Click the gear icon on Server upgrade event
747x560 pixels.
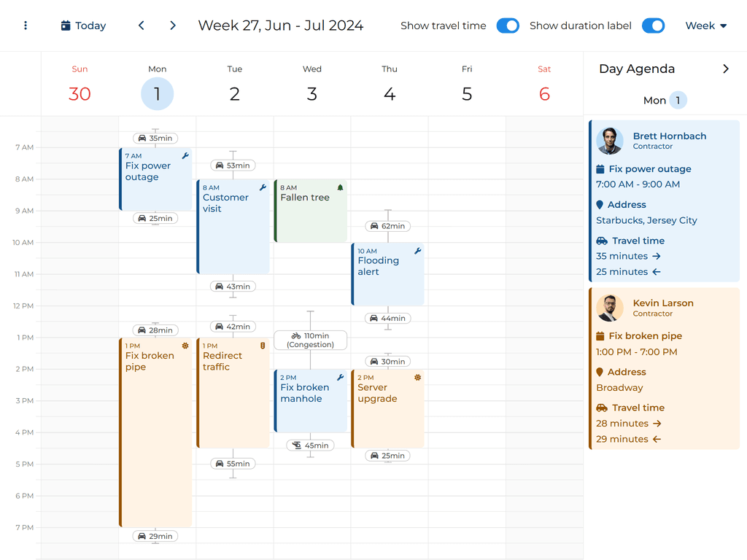pyautogui.click(x=417, y=378)
